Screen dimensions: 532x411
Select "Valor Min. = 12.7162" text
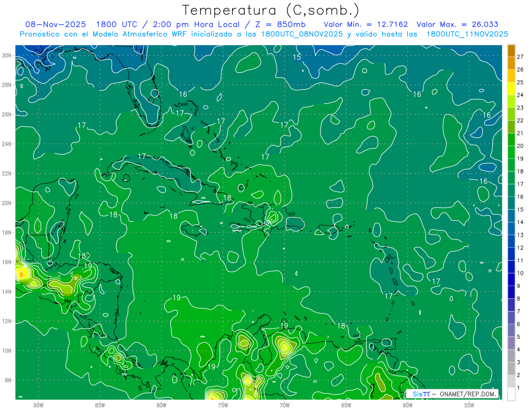[366, 24]
